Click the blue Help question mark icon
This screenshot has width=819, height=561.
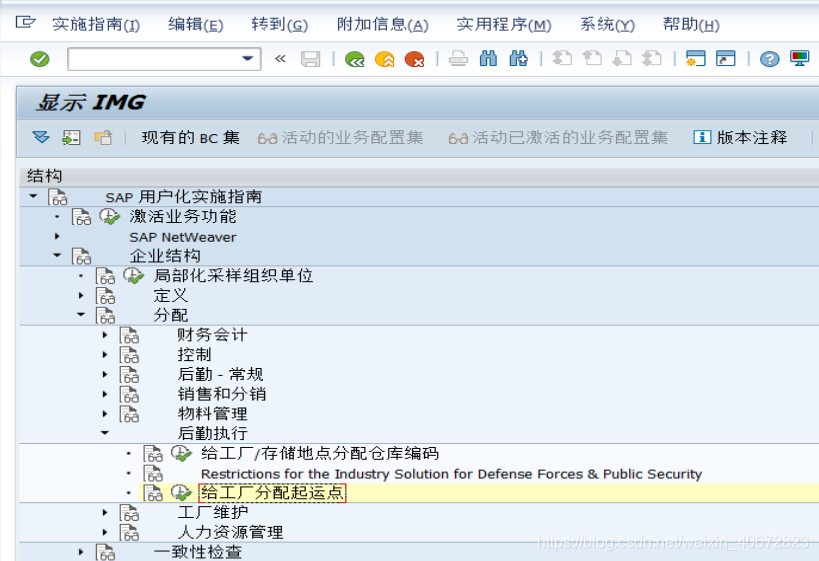click(x=769, y=59)
